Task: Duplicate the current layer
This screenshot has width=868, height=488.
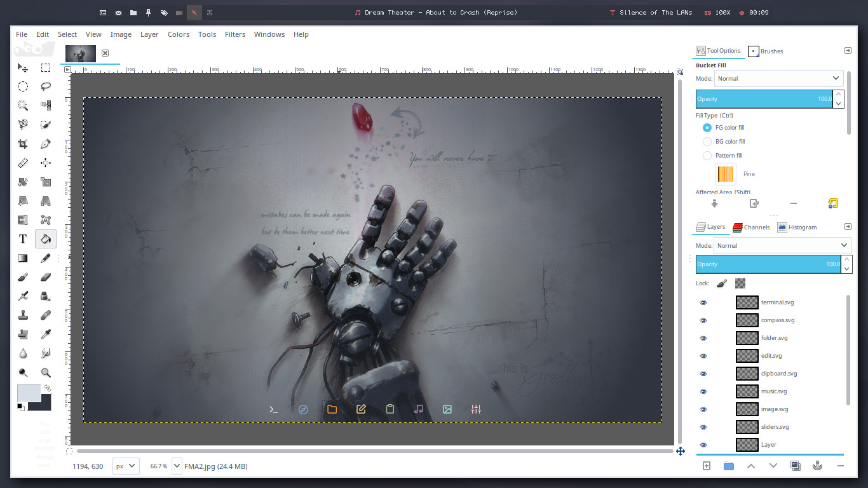Action: pos(796,466)
